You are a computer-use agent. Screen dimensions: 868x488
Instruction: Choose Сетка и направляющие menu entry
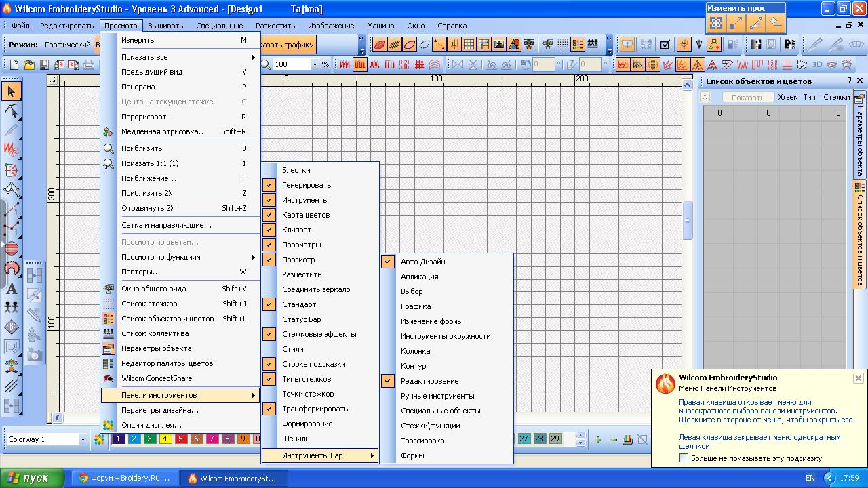click(x=166, y=225)
